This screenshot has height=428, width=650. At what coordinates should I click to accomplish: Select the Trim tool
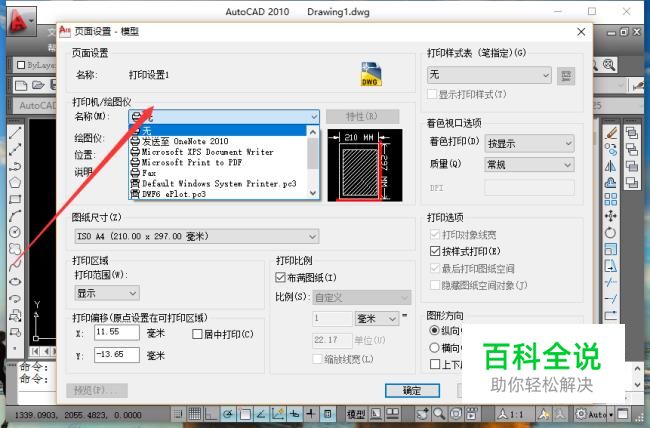click(611, 282)
